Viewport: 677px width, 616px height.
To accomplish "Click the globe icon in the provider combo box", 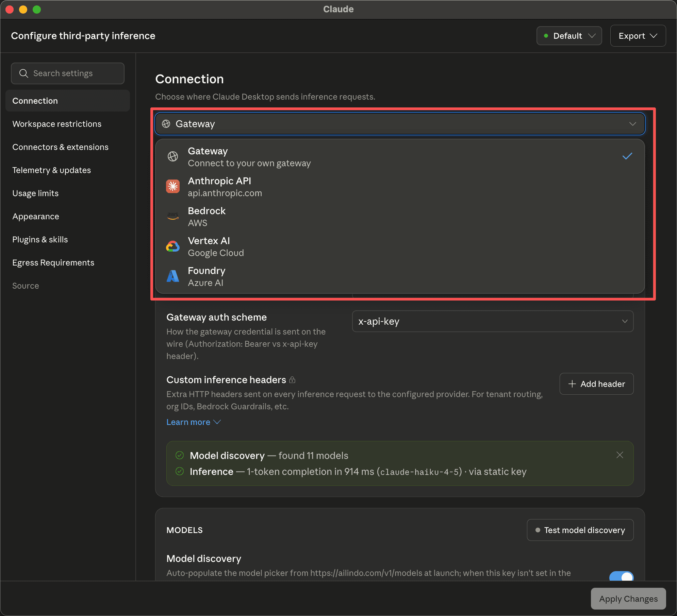I will (x=166, y=124).
